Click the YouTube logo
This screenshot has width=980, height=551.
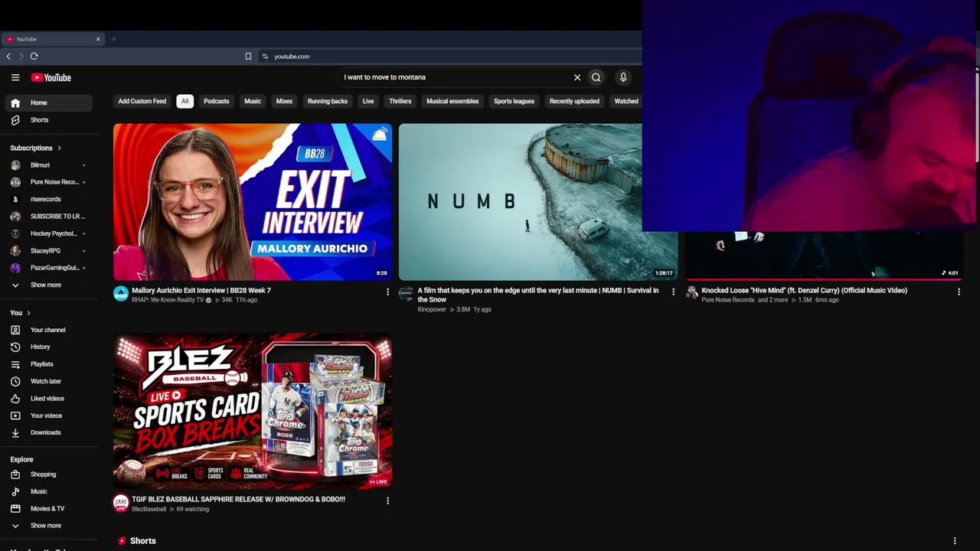point(51,77)
